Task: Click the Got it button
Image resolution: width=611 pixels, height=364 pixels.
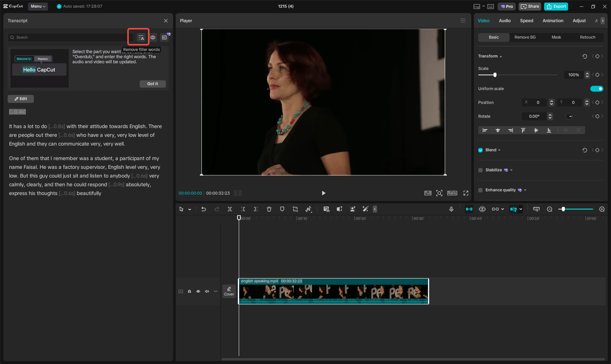Action: [152, 84]
